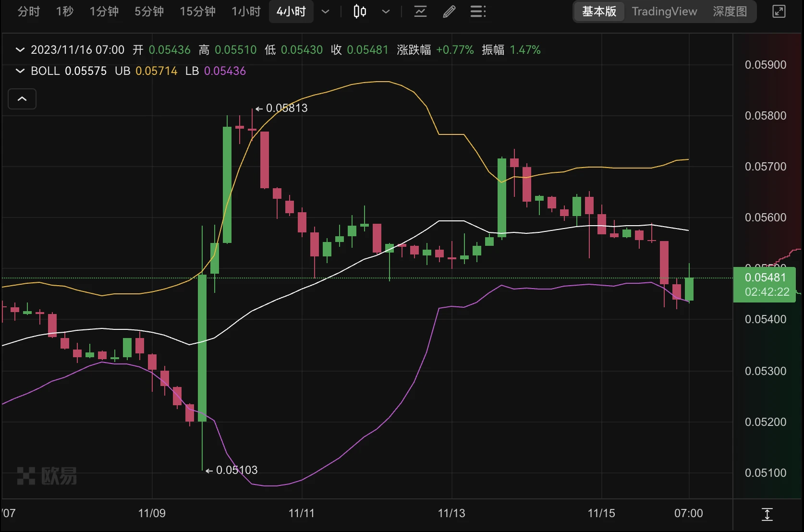Open the chart style dropdown chevron
Viewport: 804px width, 532px height.
[x=386, y=12]
